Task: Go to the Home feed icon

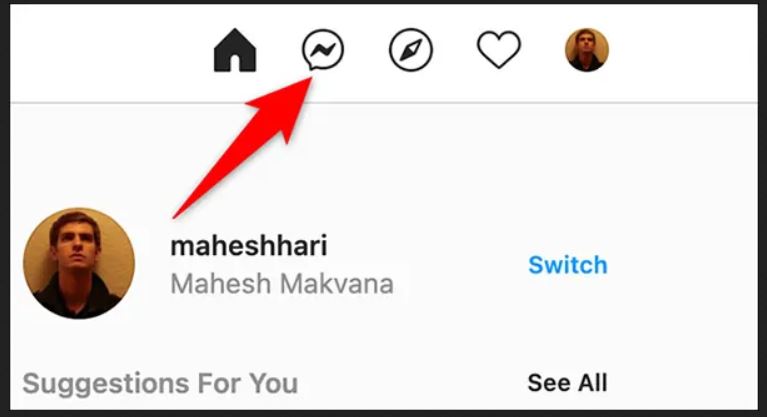Action: pos(235,50)
